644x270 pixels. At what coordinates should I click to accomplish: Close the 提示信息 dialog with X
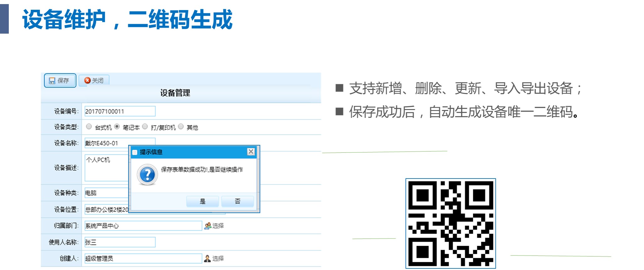251,152
